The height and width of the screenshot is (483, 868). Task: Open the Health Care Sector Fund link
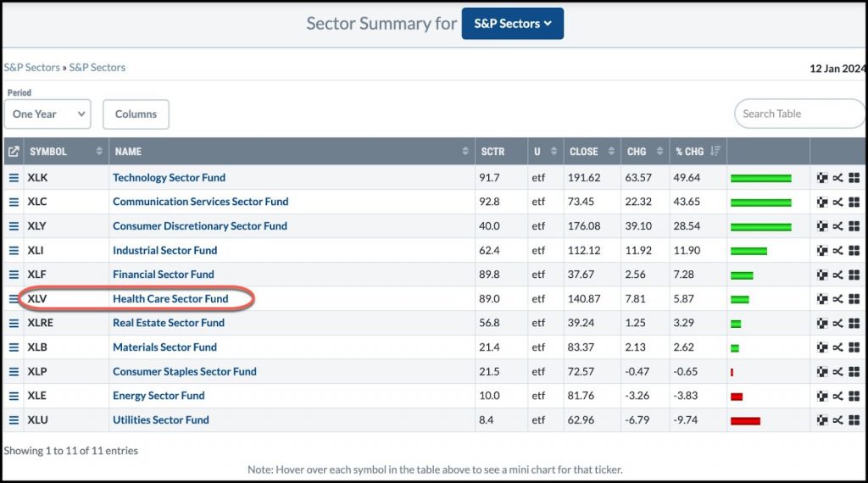click(x=170, y=299)
